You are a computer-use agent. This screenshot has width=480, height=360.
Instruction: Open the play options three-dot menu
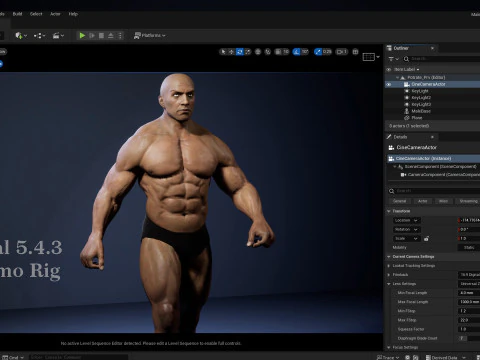[x=120, y=35]
